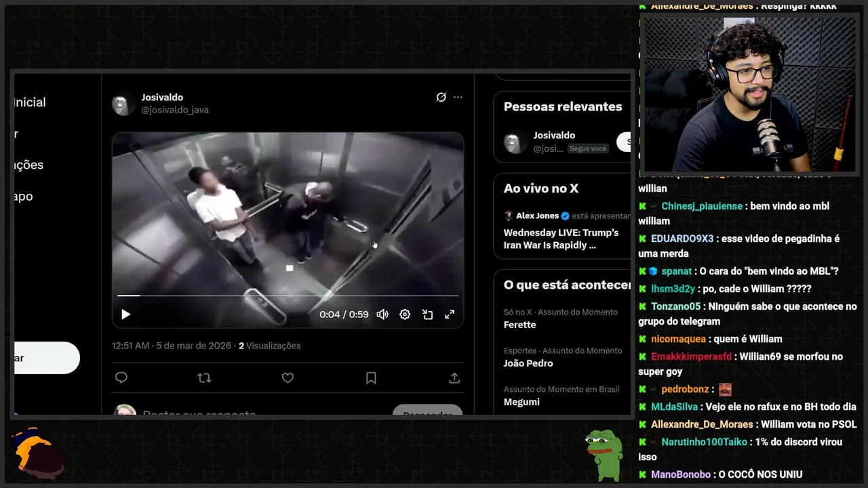The image size is (868, 488).
Task: Click chat username ManoBonobo
Action: pyautogui.click(x=681, y=474)
